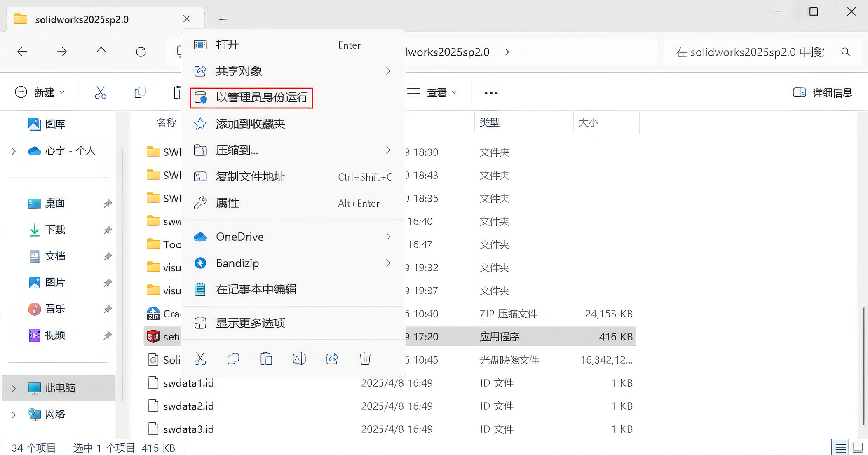This screenshot has height=455, width=868.
Task: Unpin 图片 from quick access
Action: point(108,283)
